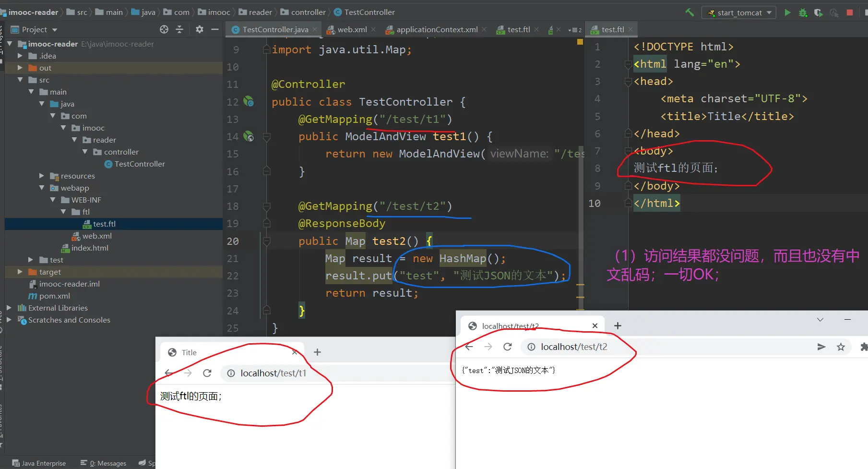Reload the localhost/test/t1 browser page
This screenshot has height=469, width=868.
[207, 373]
